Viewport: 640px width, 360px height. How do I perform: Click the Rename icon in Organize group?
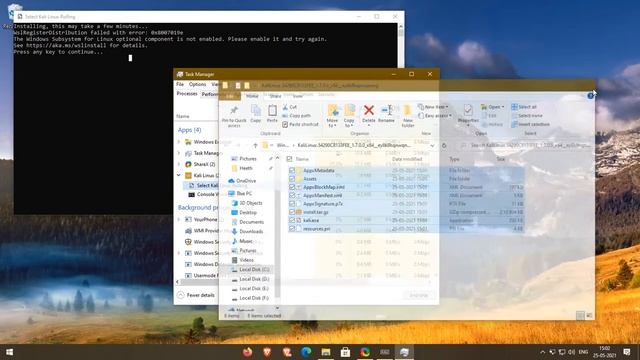(x=386, y=110)
